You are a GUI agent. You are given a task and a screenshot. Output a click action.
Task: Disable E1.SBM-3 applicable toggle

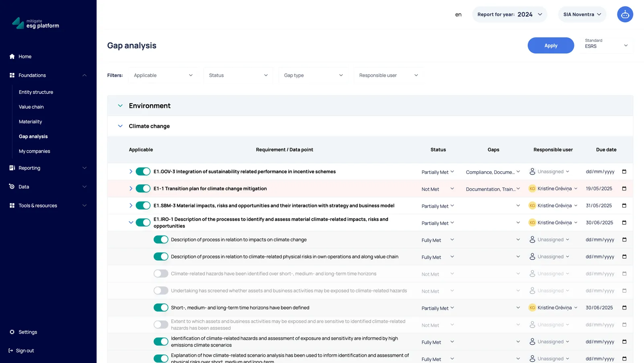coord(143,205)
